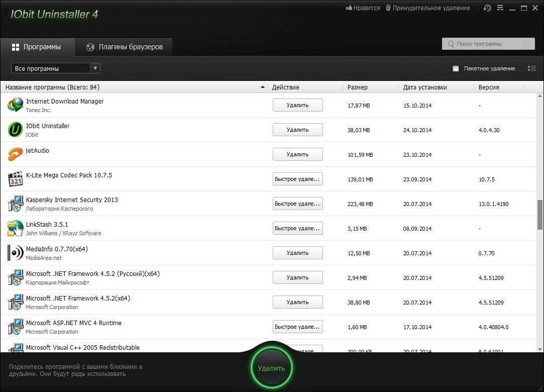The image size is (544, 392).
Task: Click the size value 101,59 MB
Action: tap(360, 155)
